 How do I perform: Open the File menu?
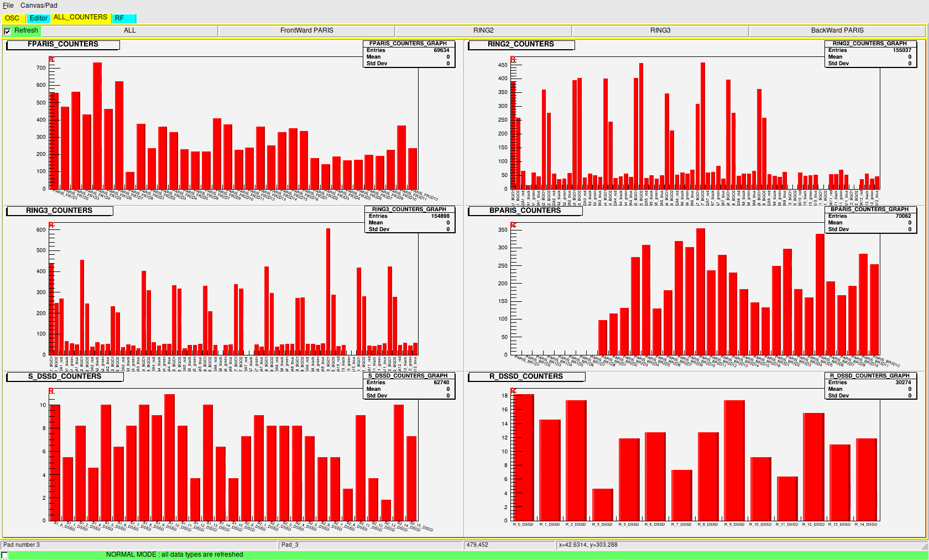8,6
